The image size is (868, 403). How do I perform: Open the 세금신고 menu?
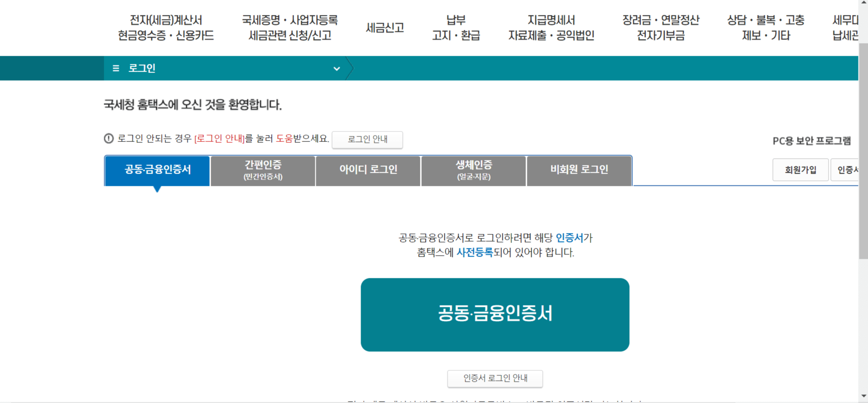(385, 28)
